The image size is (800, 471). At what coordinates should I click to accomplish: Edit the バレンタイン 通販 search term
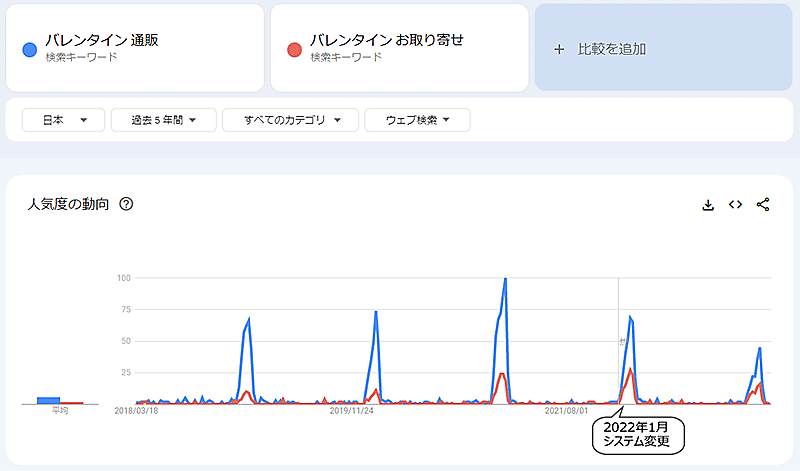click(x=102, y=41)
